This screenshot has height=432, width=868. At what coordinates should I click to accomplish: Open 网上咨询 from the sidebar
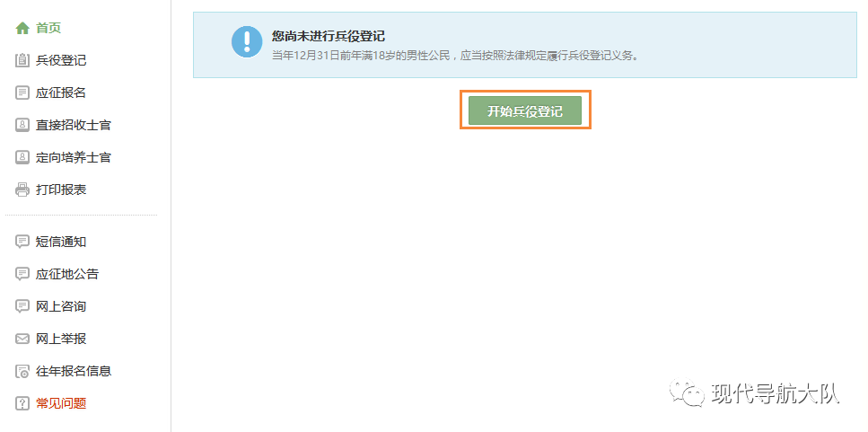pos(61,306)
